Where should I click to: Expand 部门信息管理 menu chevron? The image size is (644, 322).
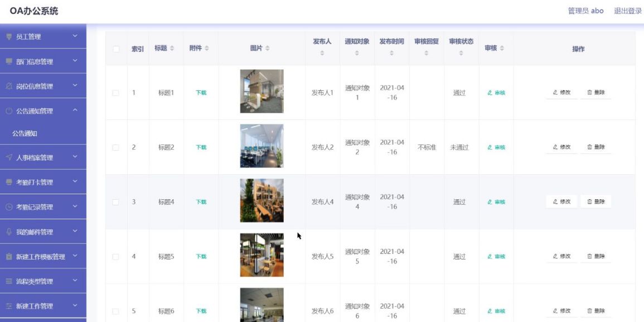[75, 61]
